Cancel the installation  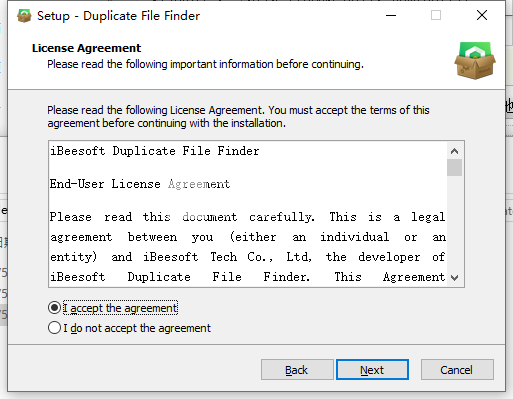[x=457, y=370]
